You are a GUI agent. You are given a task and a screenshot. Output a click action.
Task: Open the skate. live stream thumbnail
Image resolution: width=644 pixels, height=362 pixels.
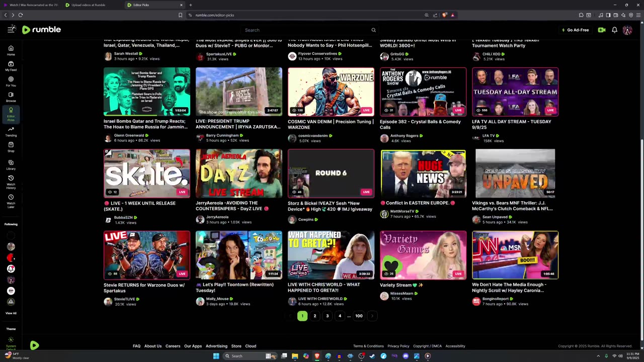(x=147, y=173)
